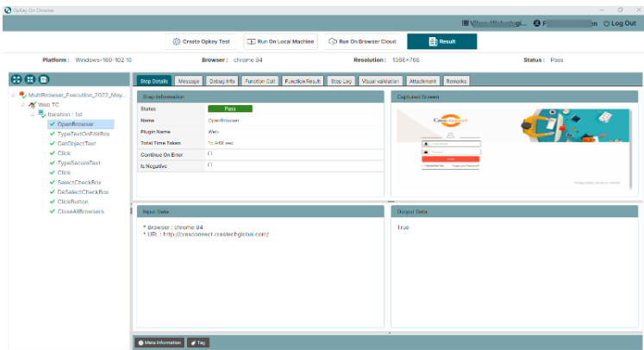Select the DeSelectCheckBox step
Image resolution: width=644 pixels, height=350 pixels.
pyautogui.click(x=83, y=192)
